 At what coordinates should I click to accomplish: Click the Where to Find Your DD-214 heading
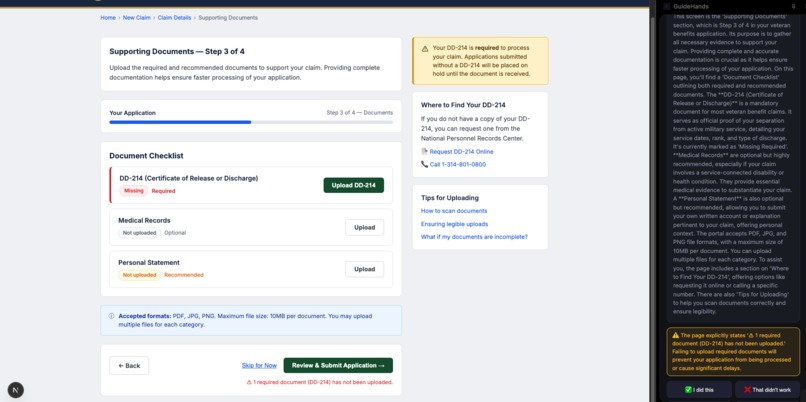[x=463, y=105]
